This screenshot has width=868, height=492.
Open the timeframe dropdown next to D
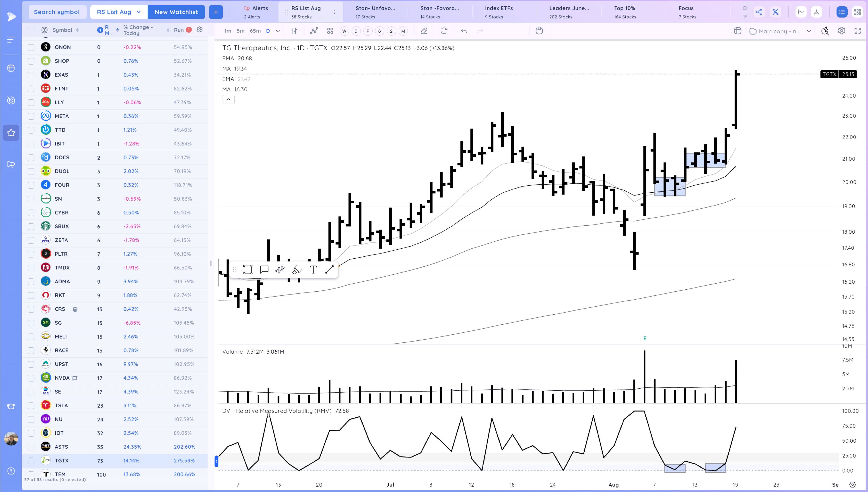278,31
